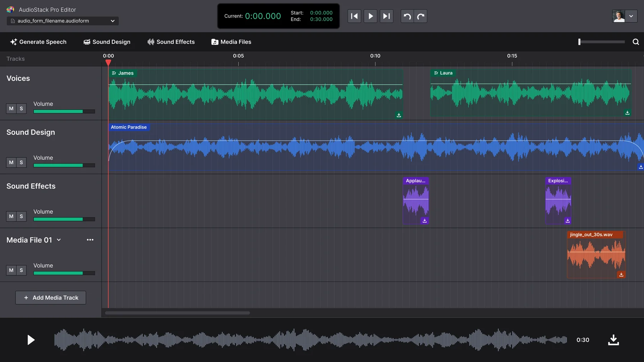Screen dimensions: 644x362
Task: Download the James voice clip
Action: point(399,115)
